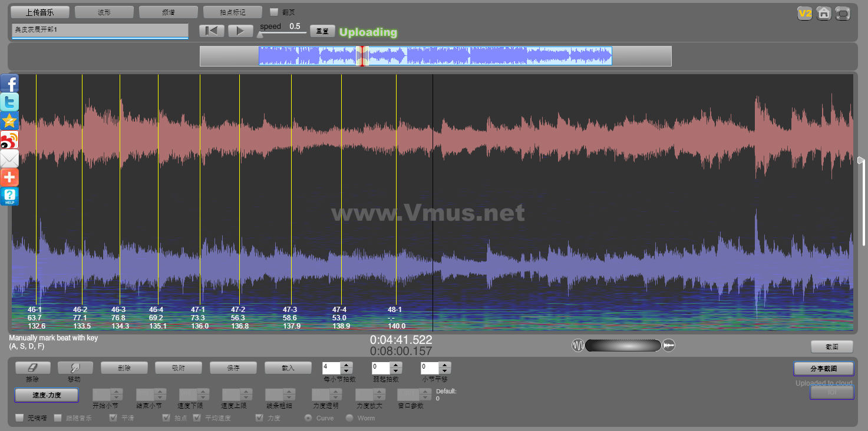Share via the Weibo sidebar icon

9,140
